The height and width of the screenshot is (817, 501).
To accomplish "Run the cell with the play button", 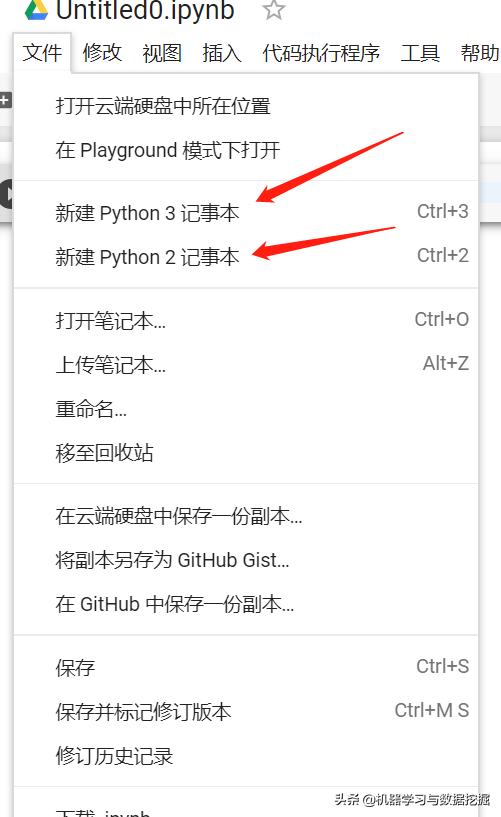I will coord(6,194).
